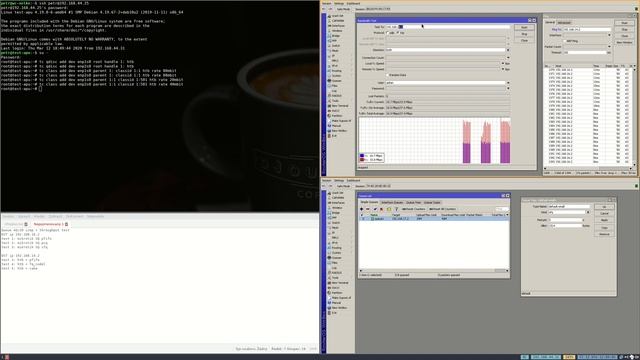Open Settings menu in the upper WinBox

(x=339, y=4)
